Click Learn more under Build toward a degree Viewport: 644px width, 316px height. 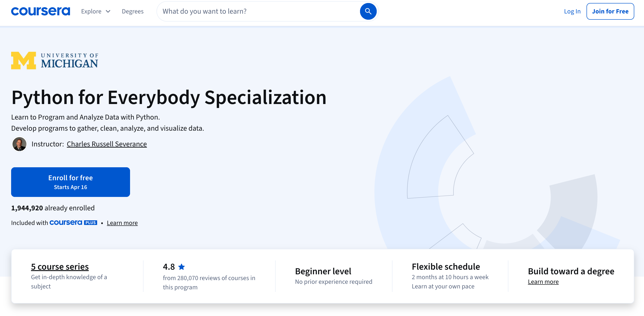[543, 282]
